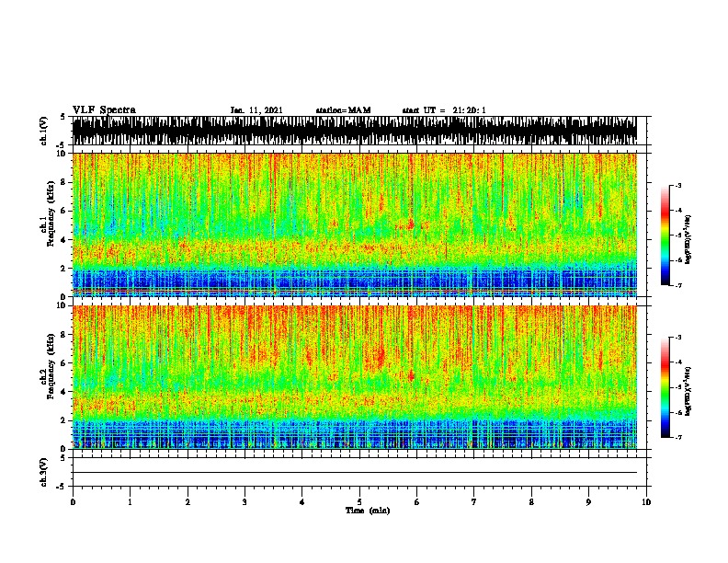Click the "10" tick on the time axis

point(646,502)
